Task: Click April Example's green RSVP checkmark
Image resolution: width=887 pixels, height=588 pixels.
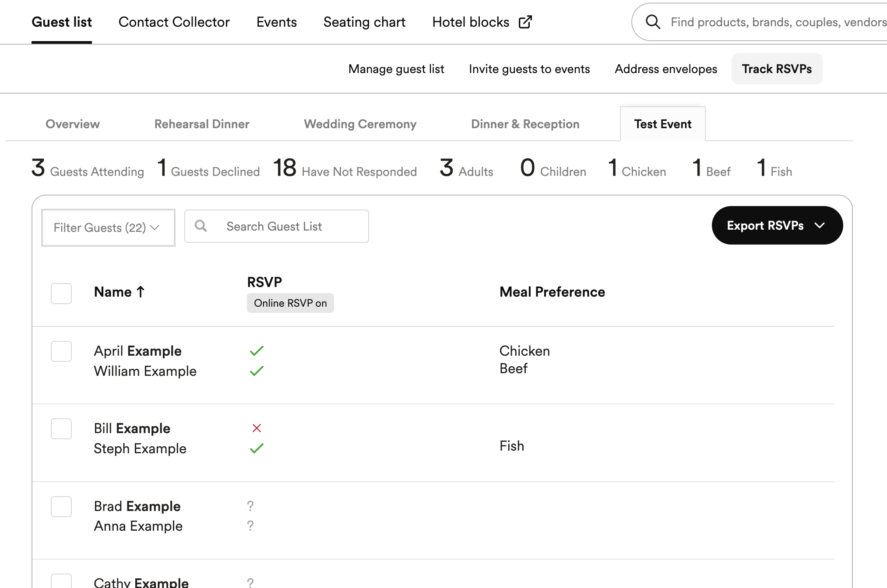Action: 257,351
